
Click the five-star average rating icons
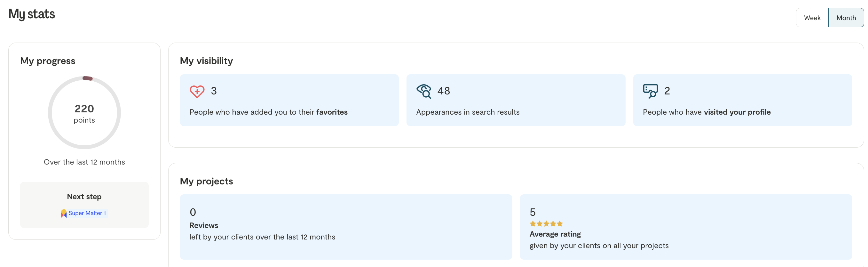click(x=546, y=223)
